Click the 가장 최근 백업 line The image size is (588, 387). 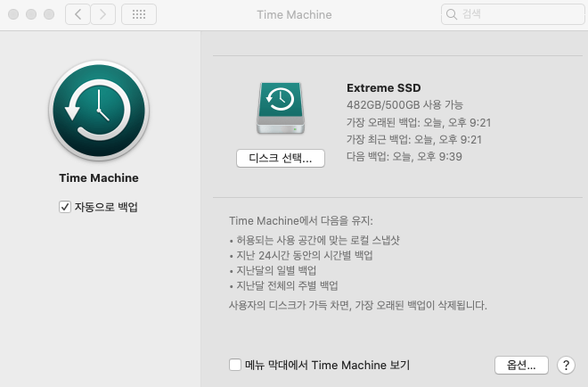(414, 140)
